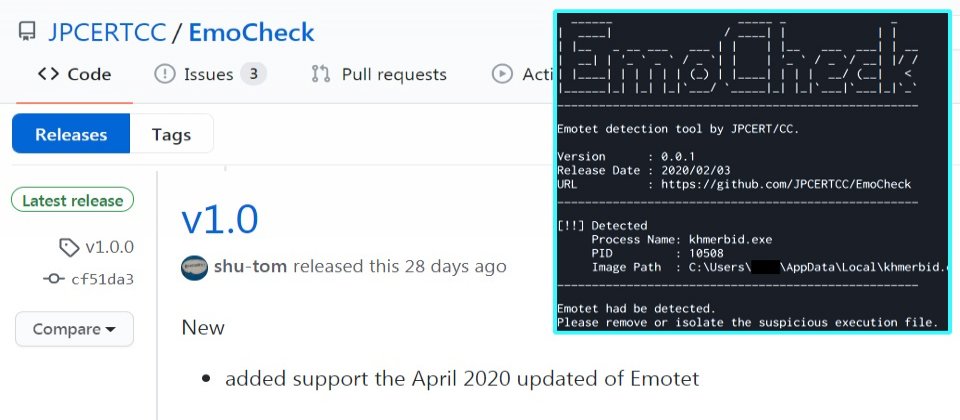This screenshot has width=960, height=420.
Task: Go to the Issues tab
Action: tap(210, 74)
